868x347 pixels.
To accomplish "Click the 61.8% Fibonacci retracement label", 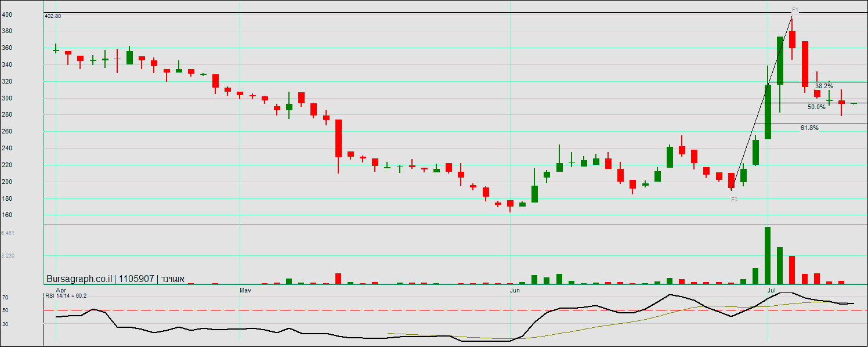I will coord(809,128).
